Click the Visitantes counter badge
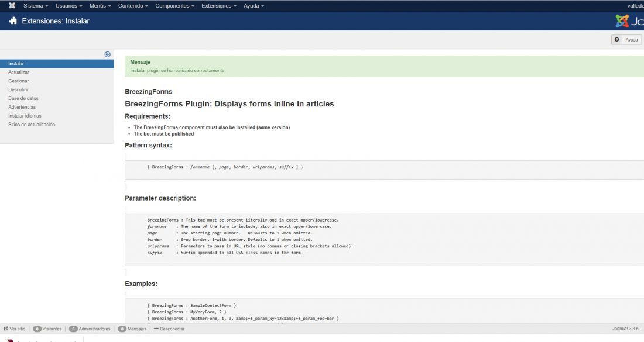 point(37,329)
